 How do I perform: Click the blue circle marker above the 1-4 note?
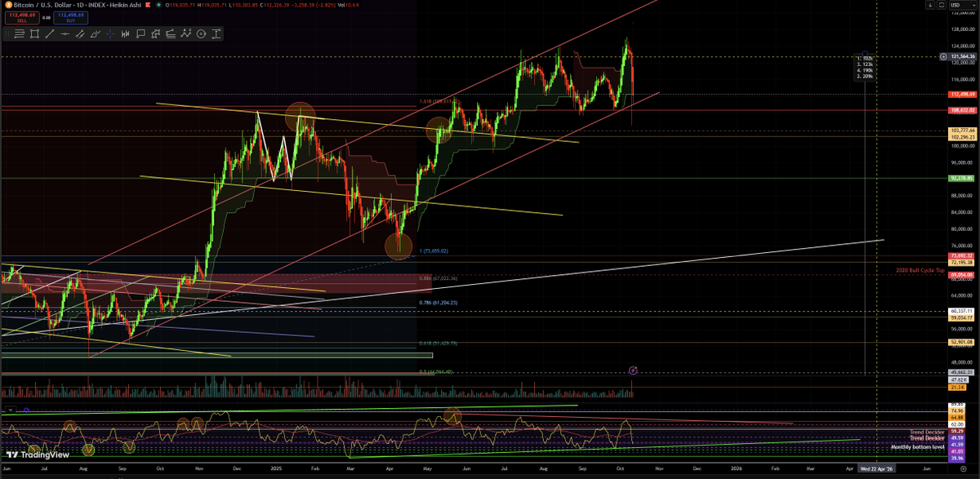[865, 53]
